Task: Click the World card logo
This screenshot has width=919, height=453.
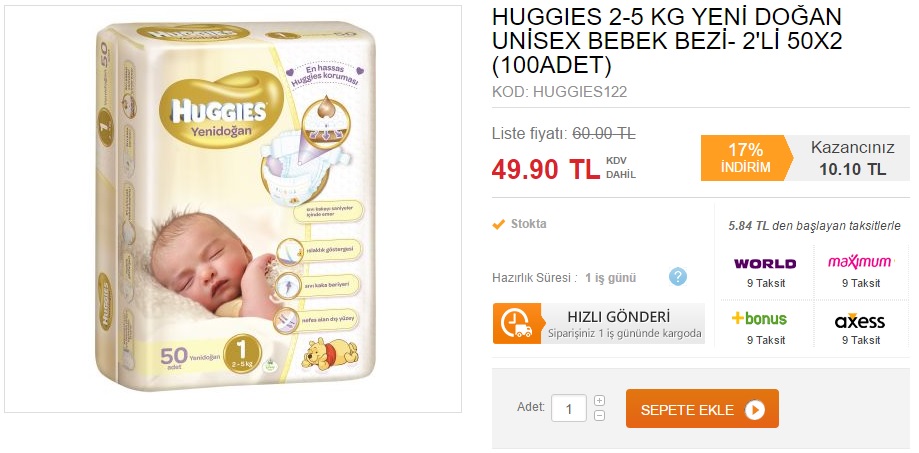Action: [x=765, y=264]
